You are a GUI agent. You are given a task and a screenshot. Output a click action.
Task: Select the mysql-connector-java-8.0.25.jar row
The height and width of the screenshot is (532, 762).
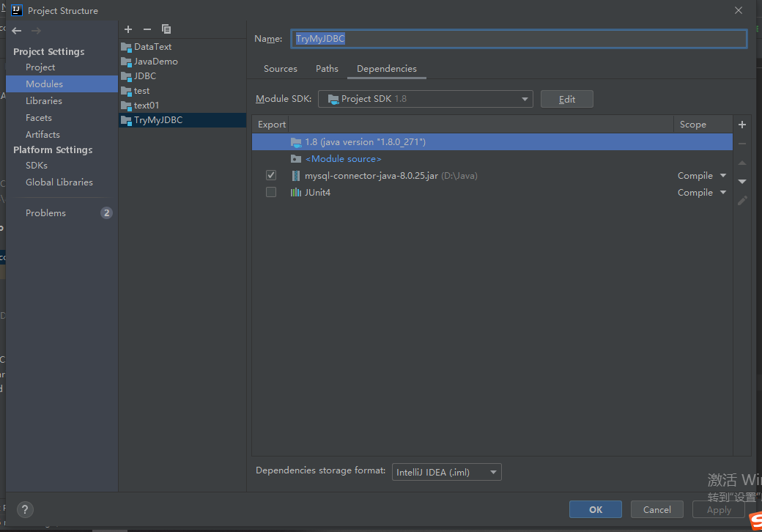tap(492, 175)
